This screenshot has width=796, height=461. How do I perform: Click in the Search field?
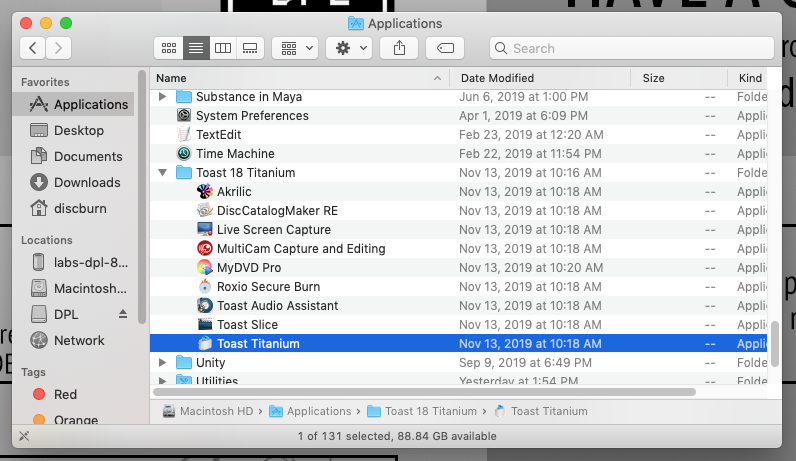click(632, 48)
